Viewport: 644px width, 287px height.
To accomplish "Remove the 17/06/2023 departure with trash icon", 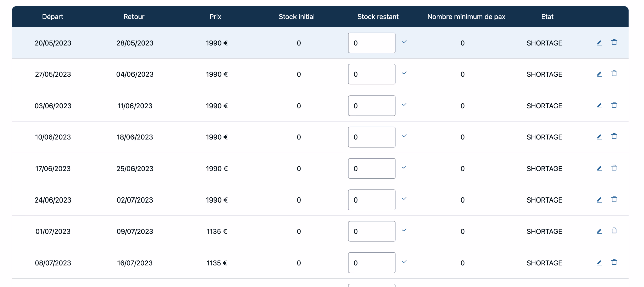I will pos(614,168).
